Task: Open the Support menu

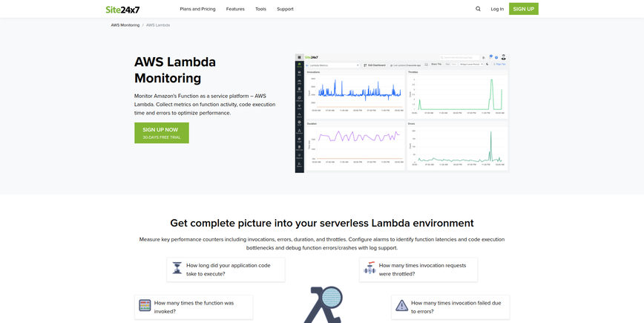Action: (x=285, y=9)
